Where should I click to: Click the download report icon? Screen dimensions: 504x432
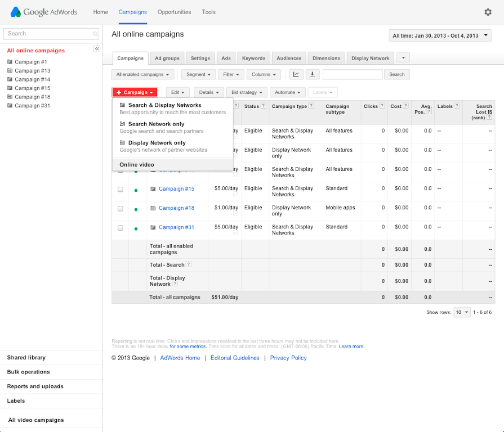(312, 74)
